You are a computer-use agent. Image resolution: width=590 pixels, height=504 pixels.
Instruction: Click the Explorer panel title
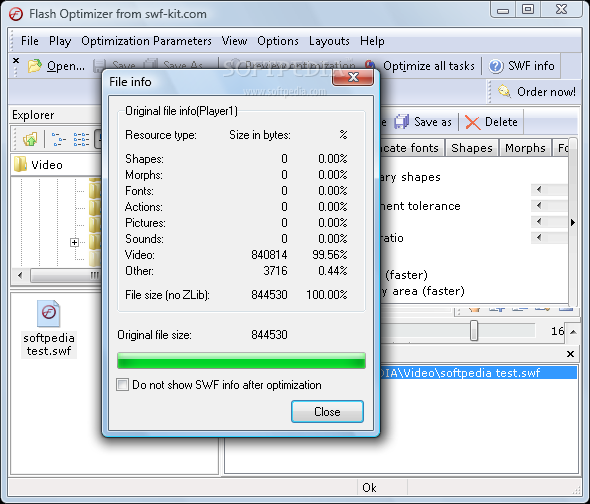[33, 115]
